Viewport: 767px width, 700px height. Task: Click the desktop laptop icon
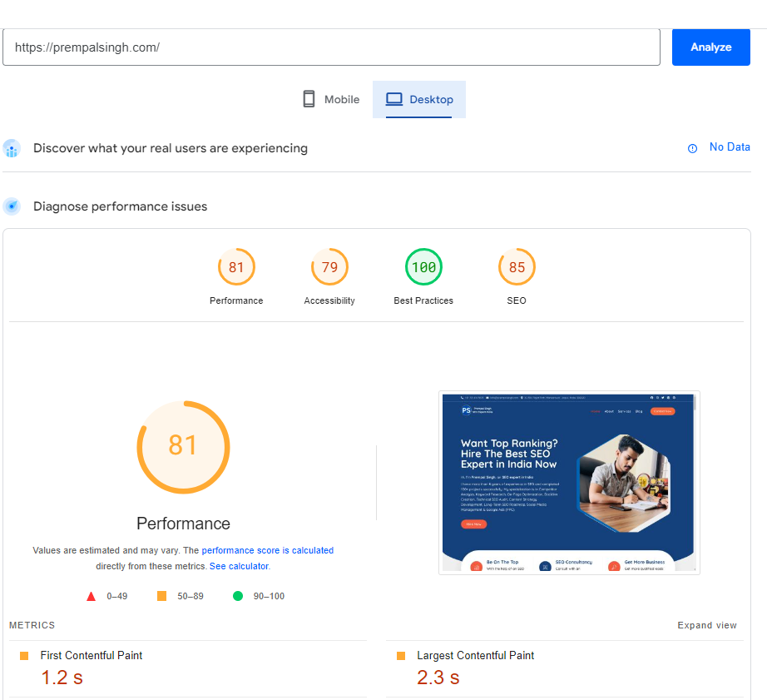point(393,99)
